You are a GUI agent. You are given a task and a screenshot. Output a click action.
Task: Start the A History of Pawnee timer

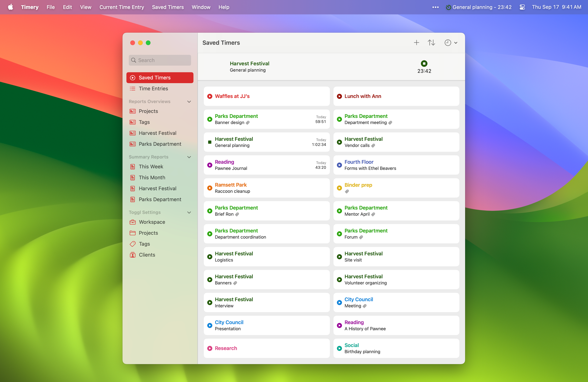[x=339, y=325]
